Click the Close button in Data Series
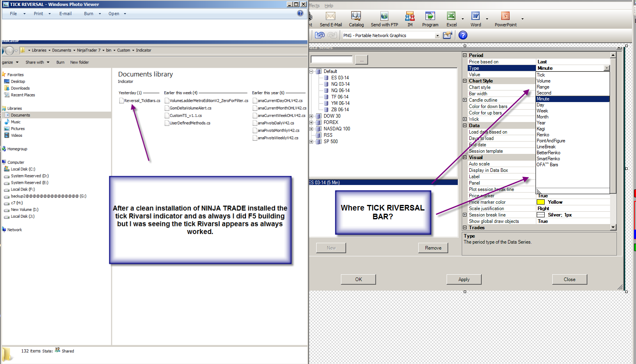This screenshot has height=364, width=636. [569, 279]
